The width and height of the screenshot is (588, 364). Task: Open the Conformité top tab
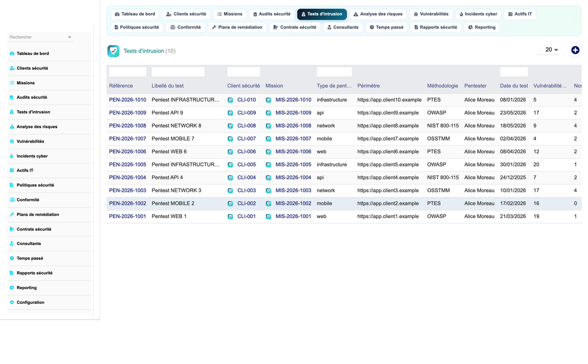coord(186,27)
